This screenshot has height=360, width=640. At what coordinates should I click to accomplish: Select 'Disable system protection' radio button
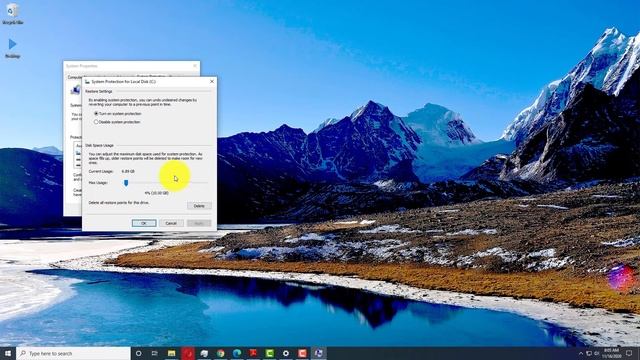(x=96, y=122)
